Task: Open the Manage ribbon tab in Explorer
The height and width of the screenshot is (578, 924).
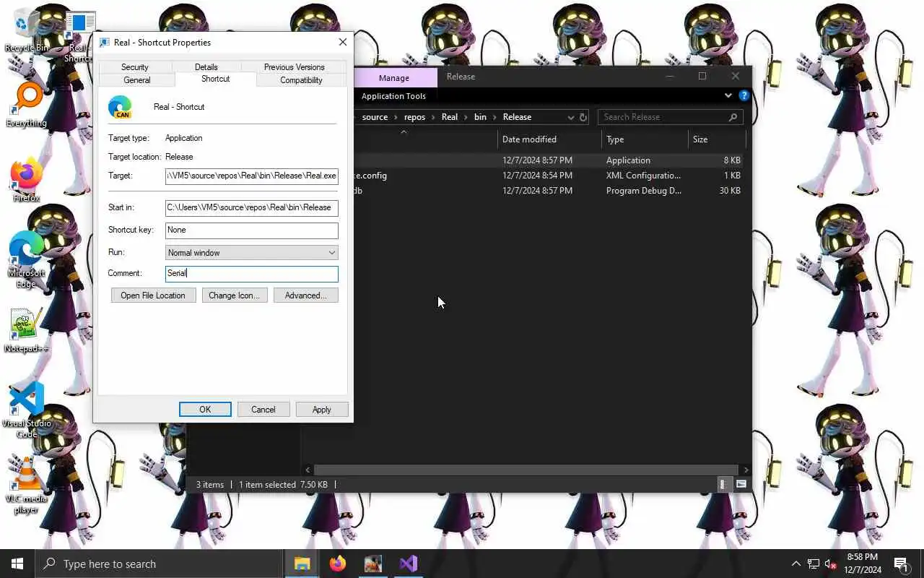Action: (393, 78)
